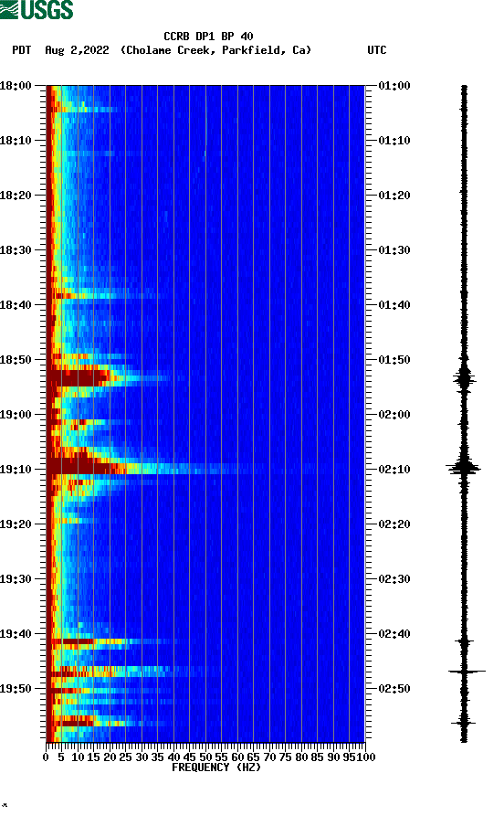Click the 70 Hz axis tick label
Screen dimensions: 504x815
click(x=269, y=757)
